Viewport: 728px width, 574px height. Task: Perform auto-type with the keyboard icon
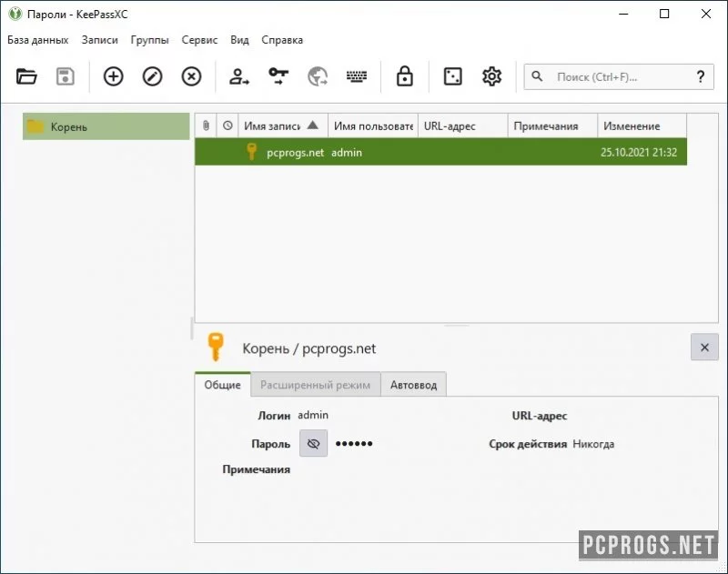[357, 76]
